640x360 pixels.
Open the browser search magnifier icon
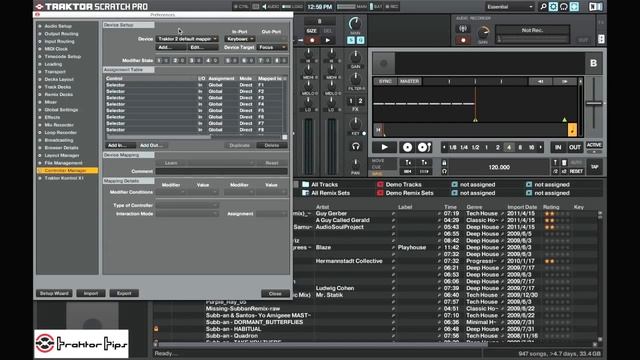tap(543, 7)
